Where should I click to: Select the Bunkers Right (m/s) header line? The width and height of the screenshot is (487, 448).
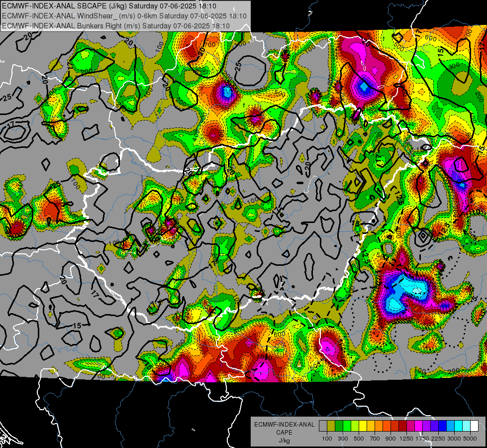116,26
